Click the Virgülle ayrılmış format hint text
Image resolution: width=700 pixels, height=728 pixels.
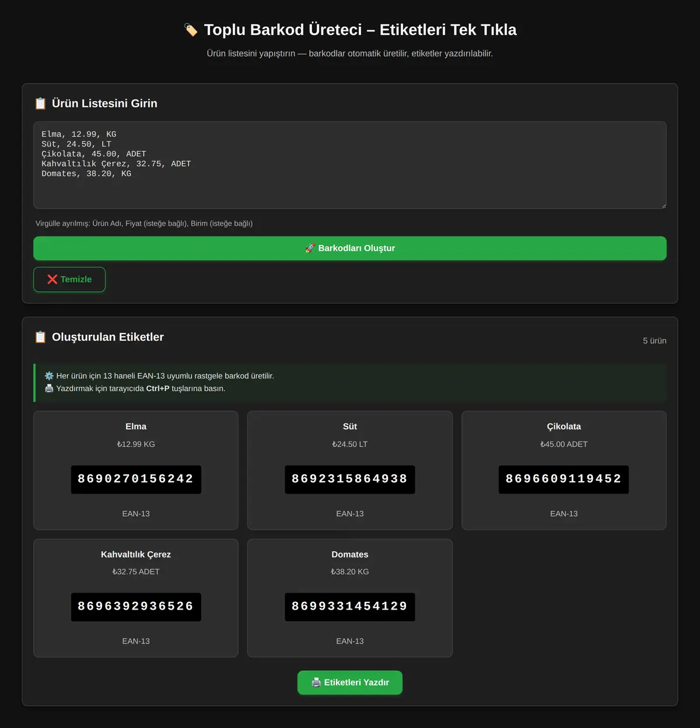coord(144,223)
